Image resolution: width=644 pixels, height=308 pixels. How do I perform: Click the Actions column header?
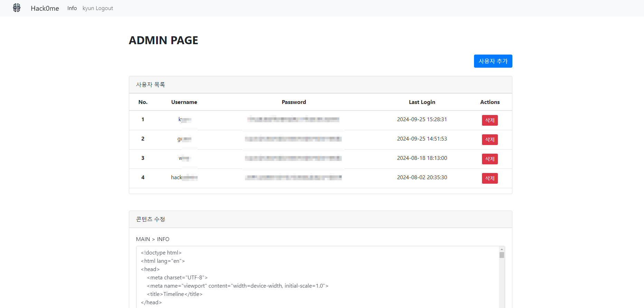(490, 102)
